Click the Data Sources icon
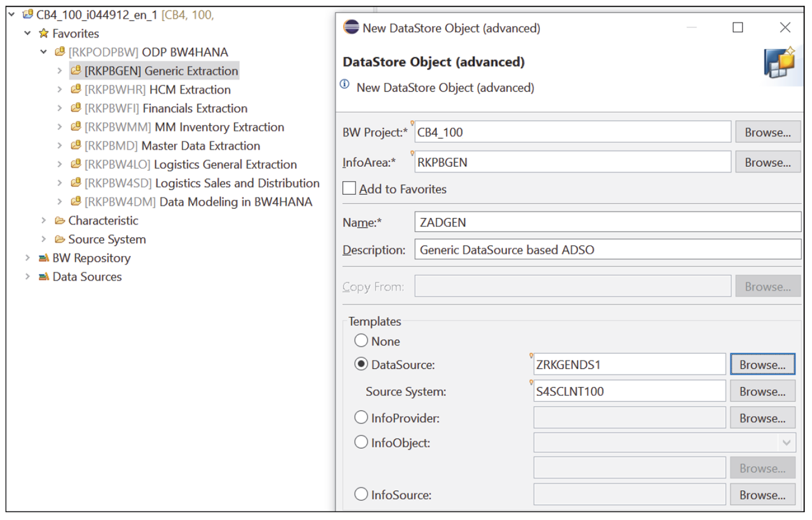 click(x=44, y=276)
